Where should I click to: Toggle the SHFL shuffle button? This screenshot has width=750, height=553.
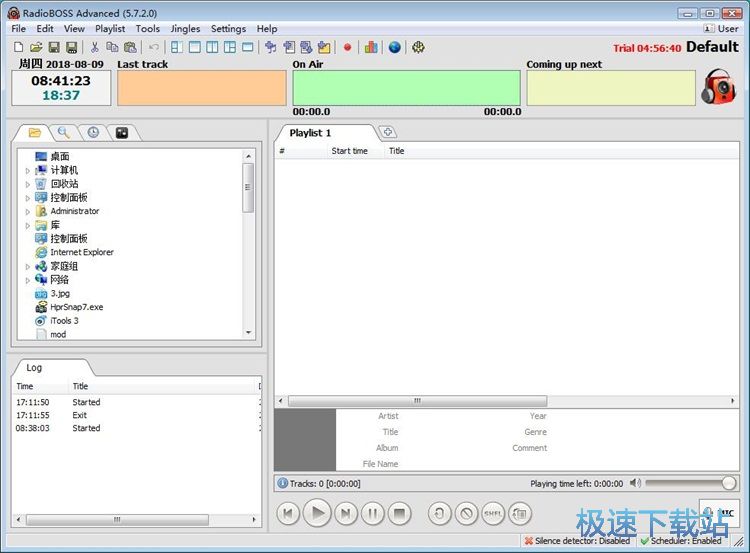[x=493, y=514]
